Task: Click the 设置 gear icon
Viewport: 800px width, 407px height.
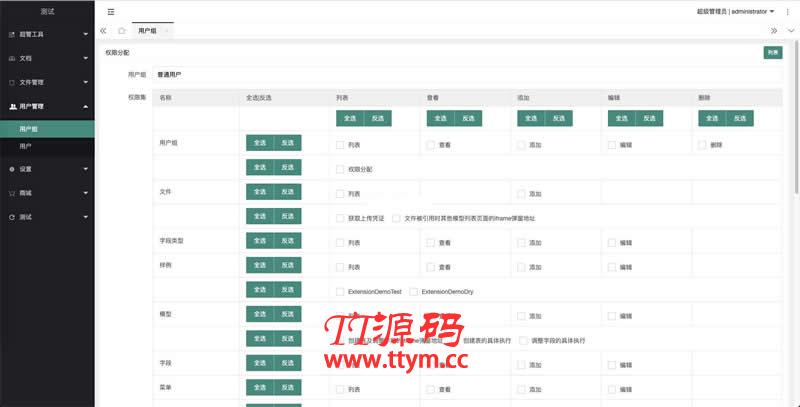Action: click(12, 169)
